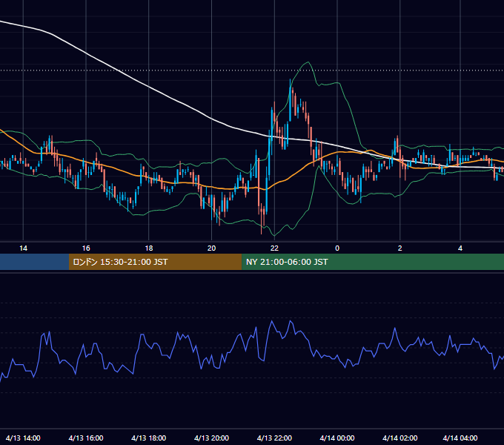Select the London 15:30-21:00 JST session bar
Viewport: 504px width, 445px height.
155,262
